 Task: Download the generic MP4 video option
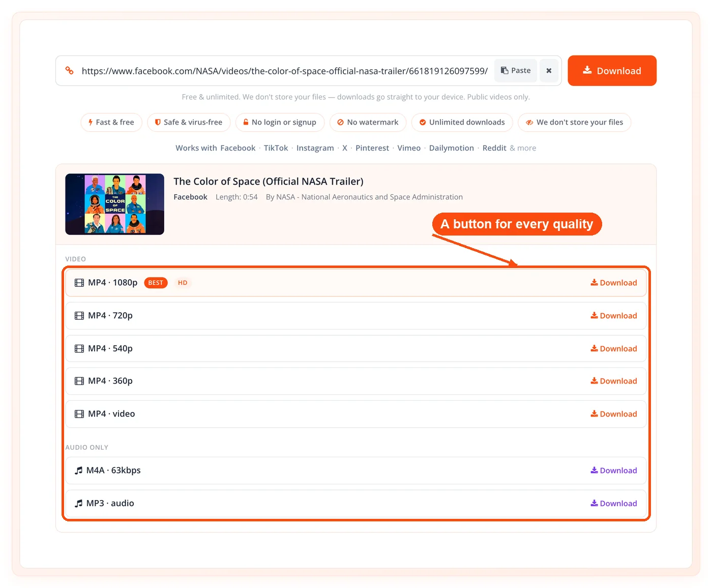(614, 414)
